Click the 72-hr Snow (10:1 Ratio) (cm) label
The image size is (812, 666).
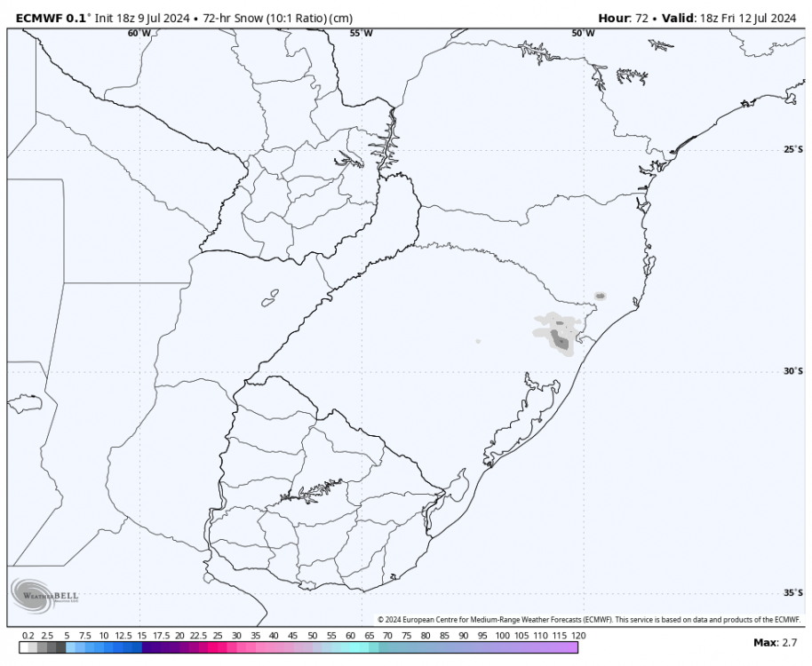tap(277, 19)
